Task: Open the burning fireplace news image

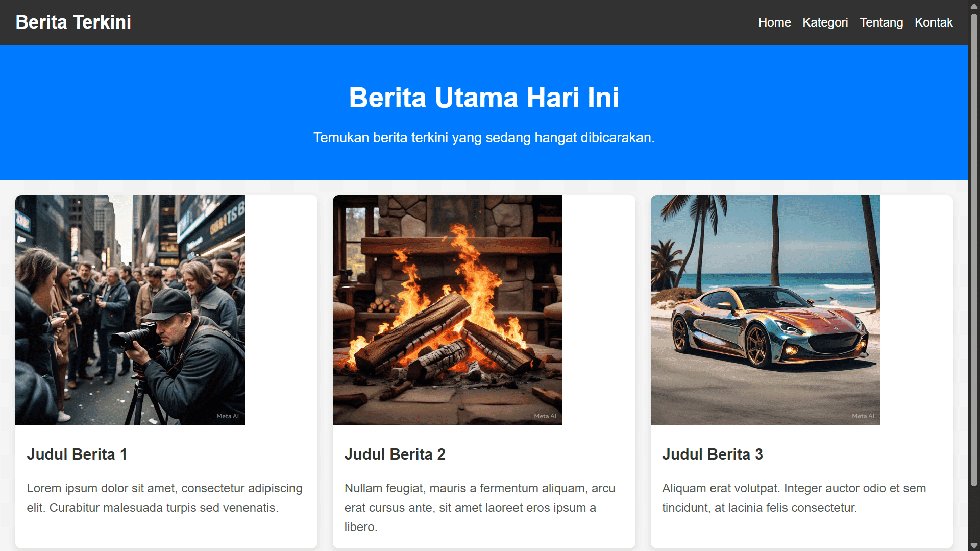Action: tap(448, 309)
